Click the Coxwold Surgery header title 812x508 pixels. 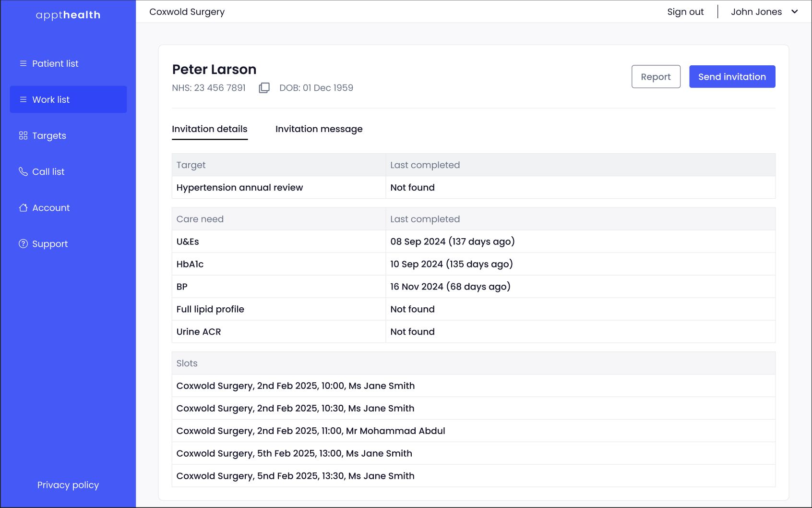[187, 12]
